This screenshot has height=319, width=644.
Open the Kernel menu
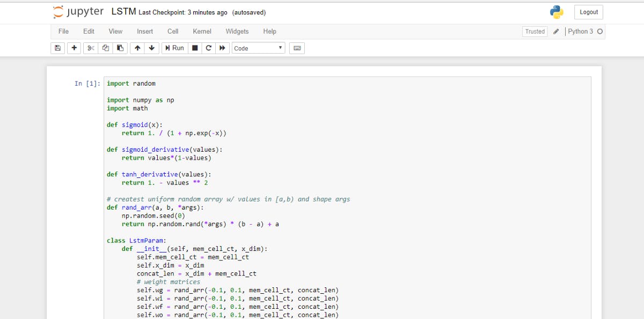click(202, 31)
